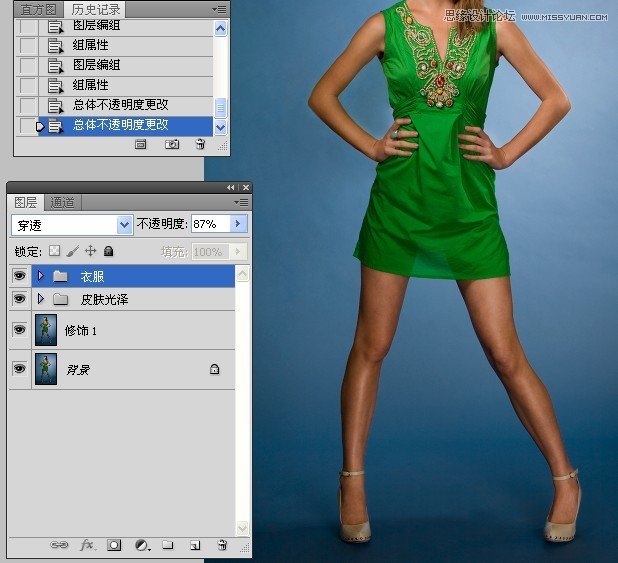Hide the 衣服 group visibility eye
This screenshot has width=618, height=563.
19,275
